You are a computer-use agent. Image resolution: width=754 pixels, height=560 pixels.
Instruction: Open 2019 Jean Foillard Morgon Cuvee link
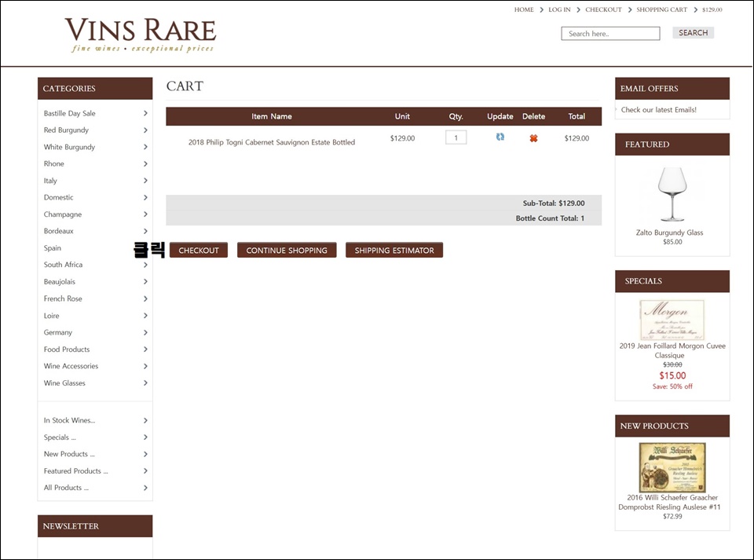[672, 350]
